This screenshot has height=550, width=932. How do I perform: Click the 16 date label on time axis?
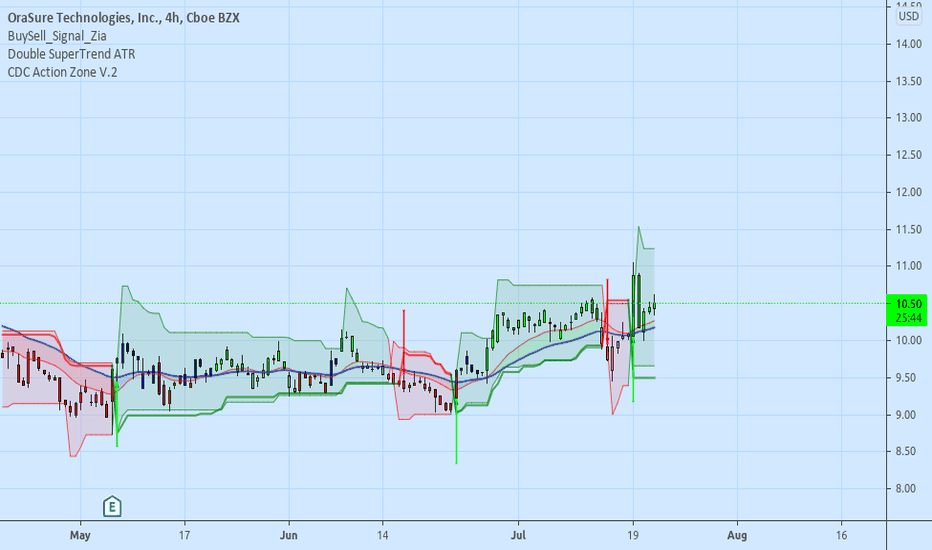tap(841, 535)
